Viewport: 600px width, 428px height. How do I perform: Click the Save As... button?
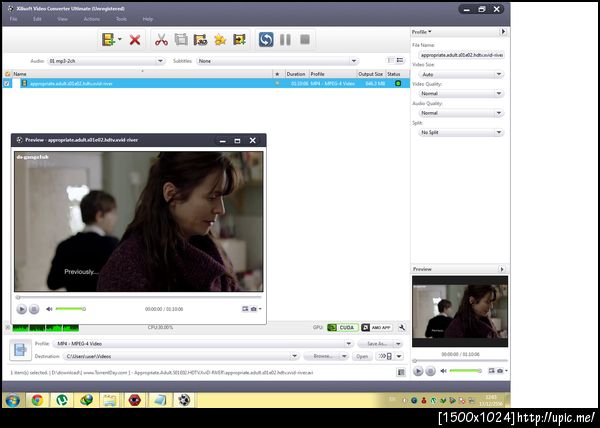click(x=377, y=344)
